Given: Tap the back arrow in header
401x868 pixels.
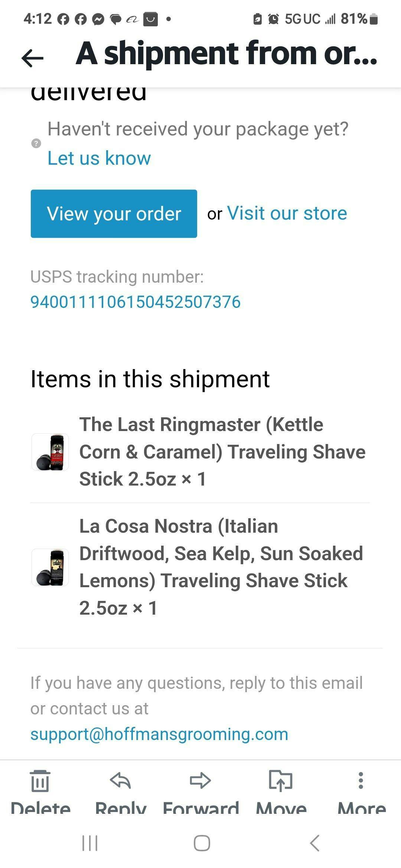Looking at the screenshot, I should pos(33,57).
